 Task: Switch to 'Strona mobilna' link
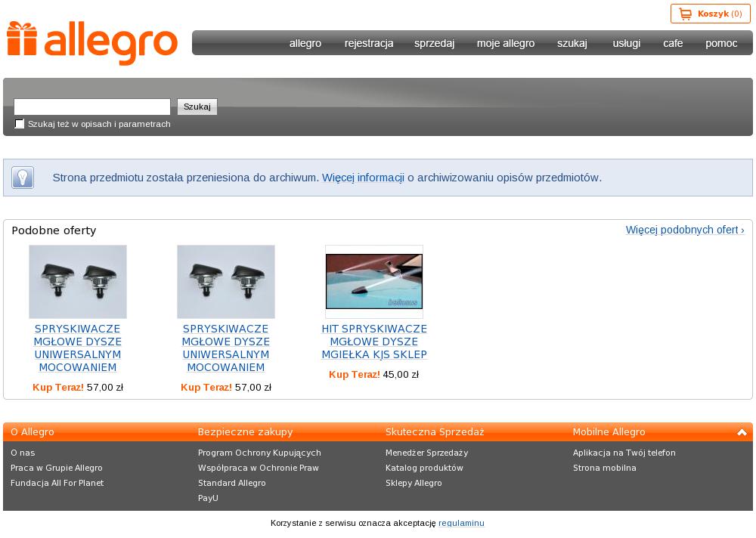pos(605,468)
